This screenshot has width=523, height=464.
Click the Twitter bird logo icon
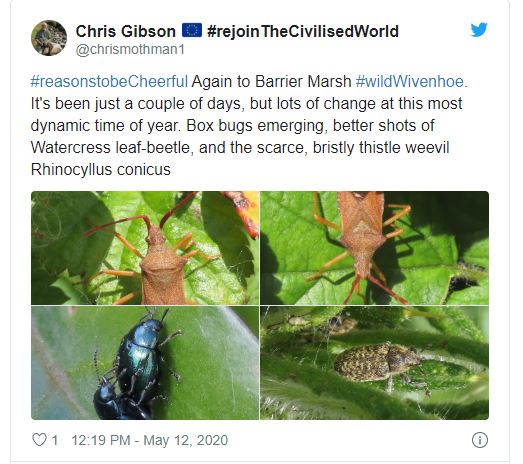[479, 30]
